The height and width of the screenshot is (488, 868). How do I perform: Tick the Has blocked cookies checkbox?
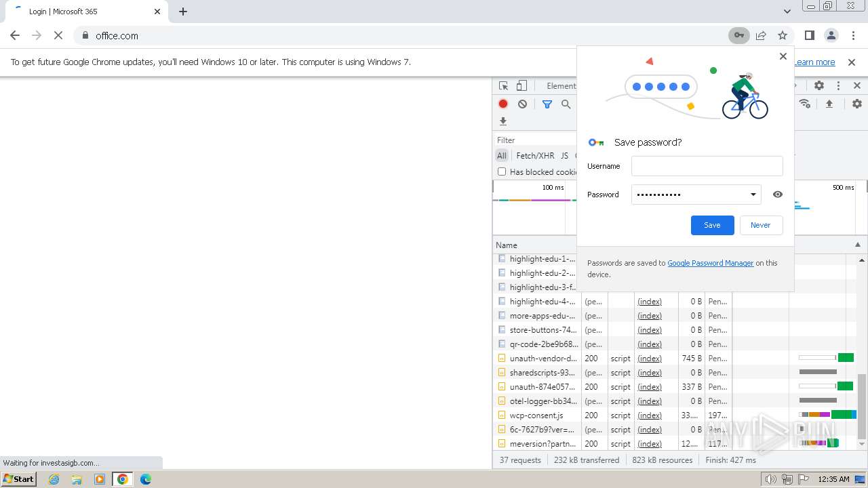tap(502, 171)
